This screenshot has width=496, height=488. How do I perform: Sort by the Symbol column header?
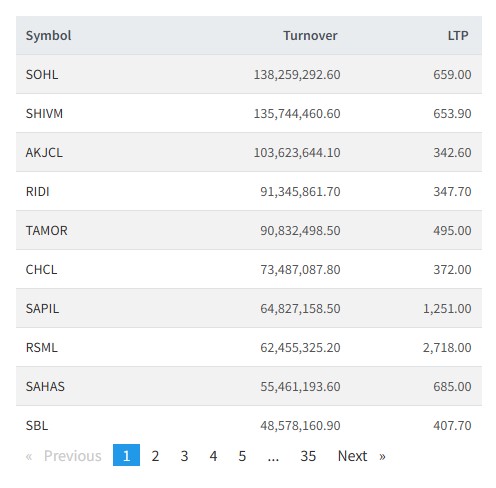pos(48,35)
